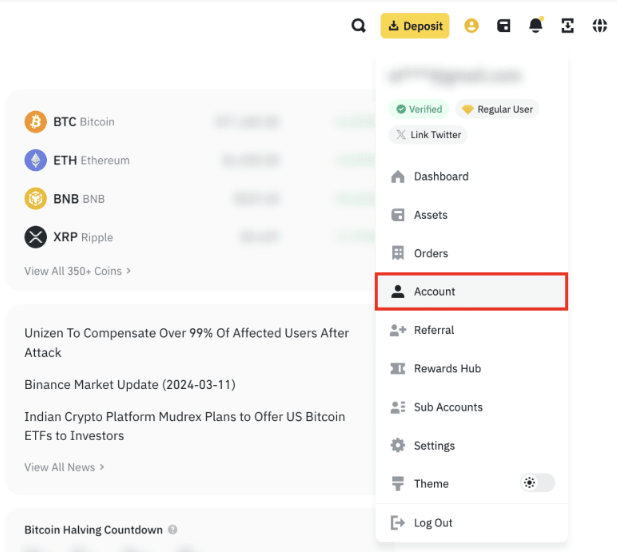This screenshot has width=617, height=552.
Task: Open Dashboard from the menu
Action: pyautogui.click(x=471, y=177)
